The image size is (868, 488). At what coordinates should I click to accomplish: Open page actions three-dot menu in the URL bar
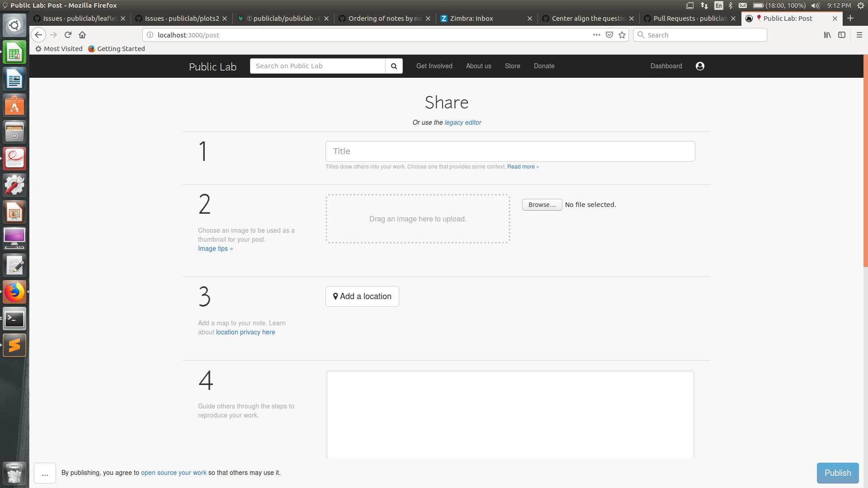(597, 35)
